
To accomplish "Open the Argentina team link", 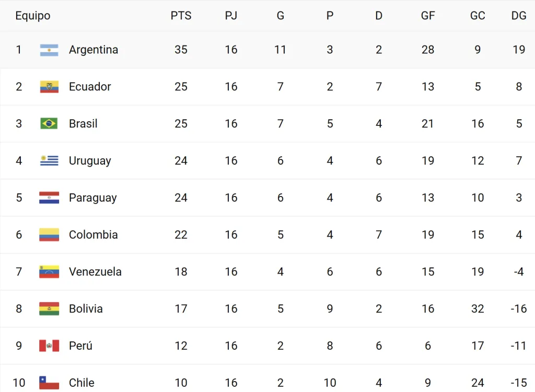I will coord(94,50).
